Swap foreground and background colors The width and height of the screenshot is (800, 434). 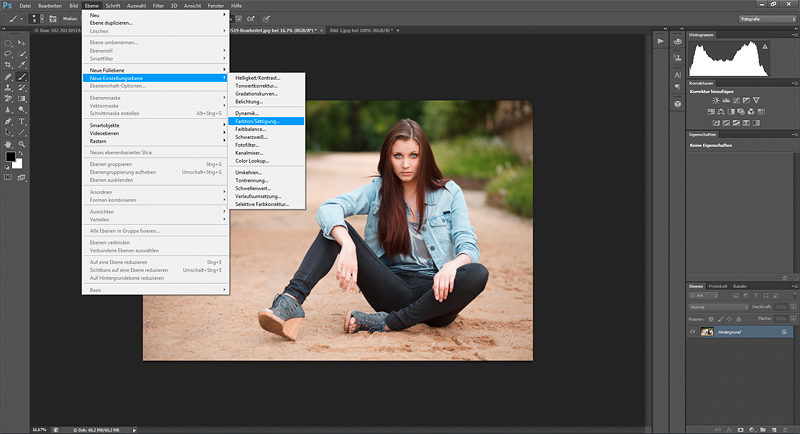pos(20,154)
